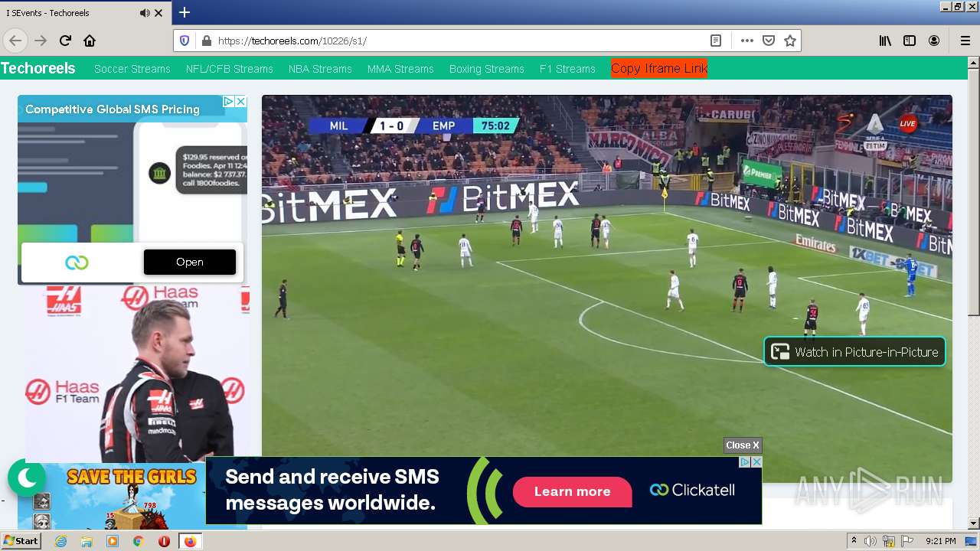Image resolution: width=980 pixels, height=551 pixels.
Task: Open F1 Streams menu item
Action: (567, 69)
